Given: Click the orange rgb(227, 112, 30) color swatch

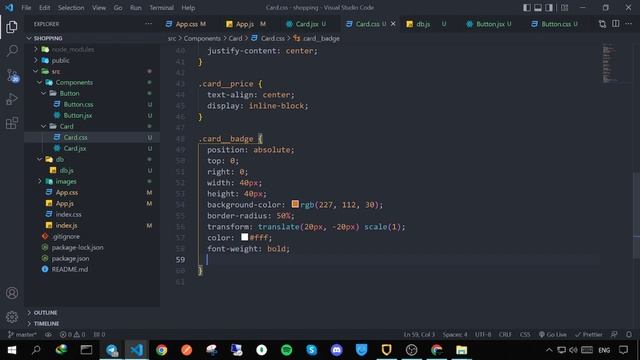Looking at the screenshot, I should tap(295, 204).
